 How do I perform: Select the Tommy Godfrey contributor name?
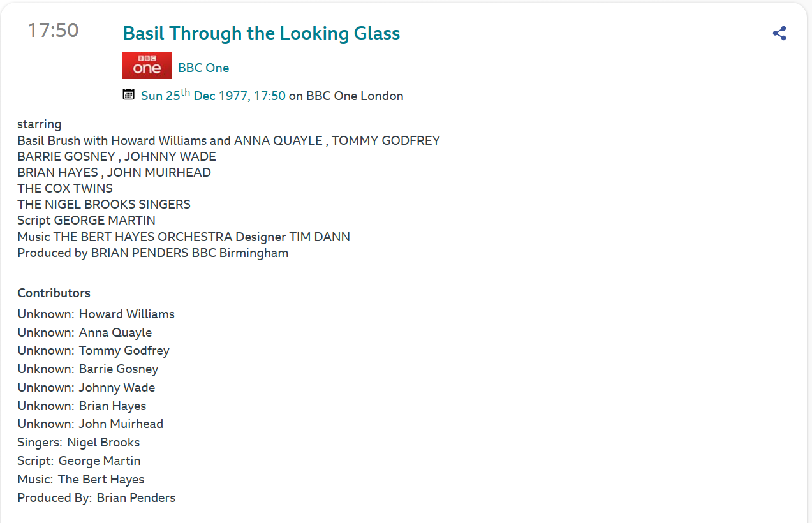124,351
